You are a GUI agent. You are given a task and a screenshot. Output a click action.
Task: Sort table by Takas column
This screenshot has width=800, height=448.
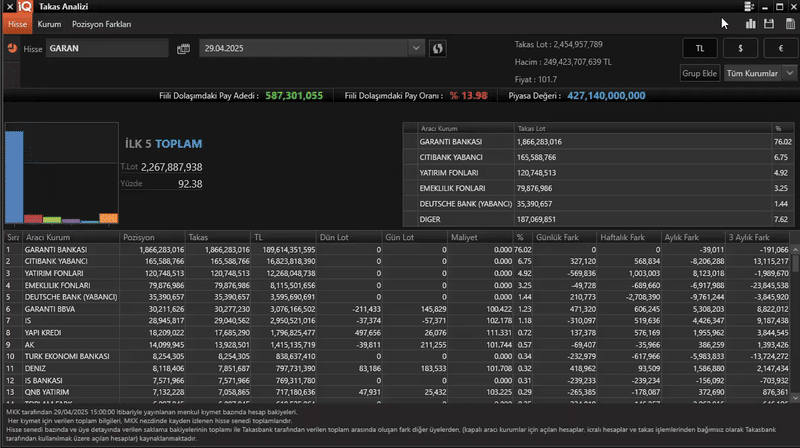218,237
